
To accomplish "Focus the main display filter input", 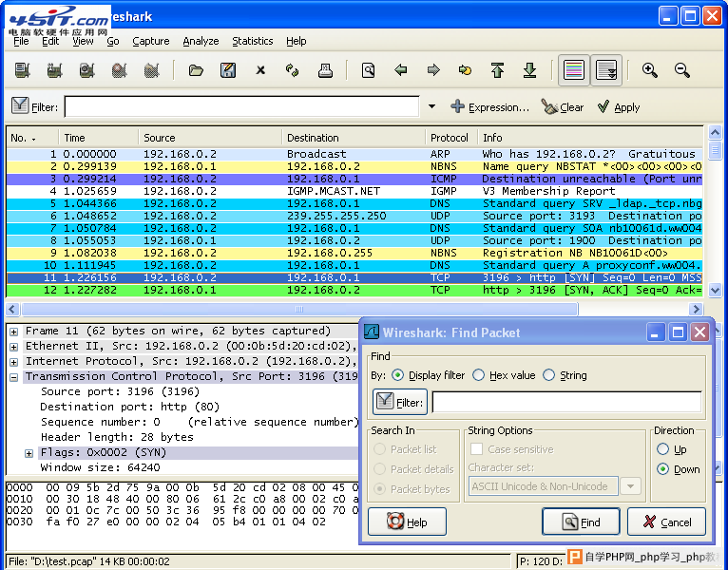I will point(242,106).
